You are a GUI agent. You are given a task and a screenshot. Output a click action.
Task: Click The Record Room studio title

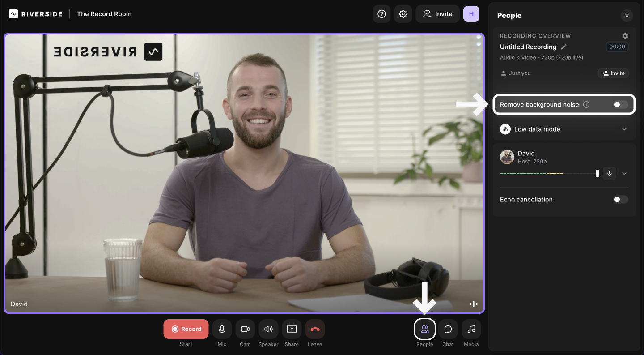(104, 14)
